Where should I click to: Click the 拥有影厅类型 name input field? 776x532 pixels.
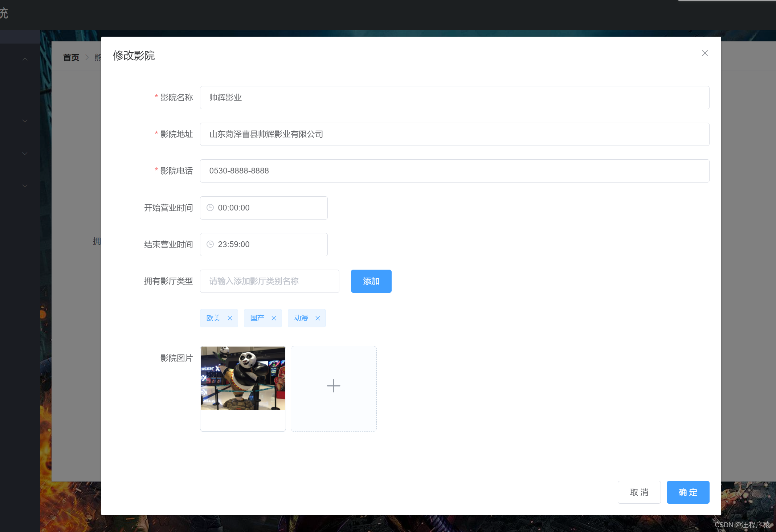click(270, 281)
